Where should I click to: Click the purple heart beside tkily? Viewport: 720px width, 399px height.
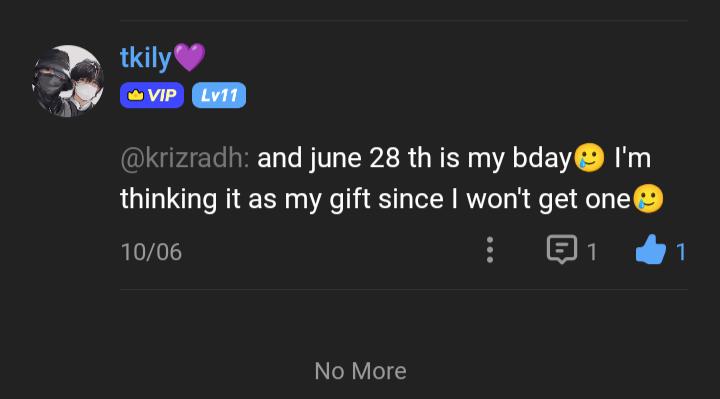189,57
